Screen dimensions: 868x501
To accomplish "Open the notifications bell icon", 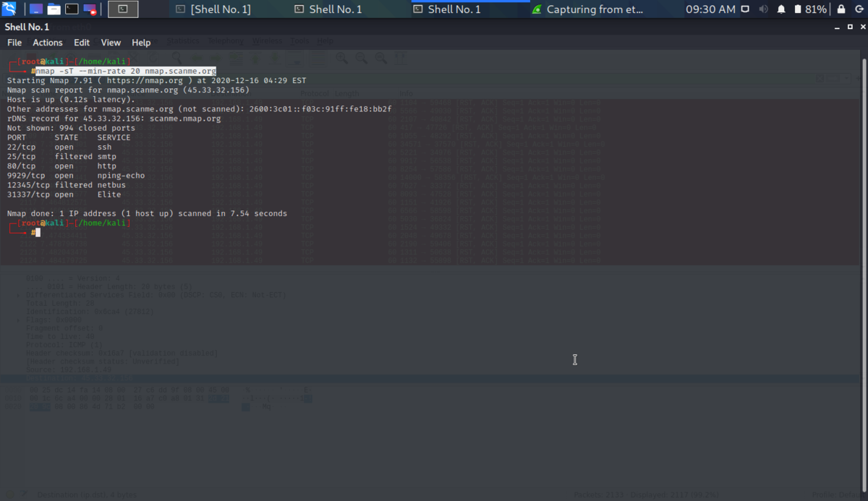I will tap(781, 9).
